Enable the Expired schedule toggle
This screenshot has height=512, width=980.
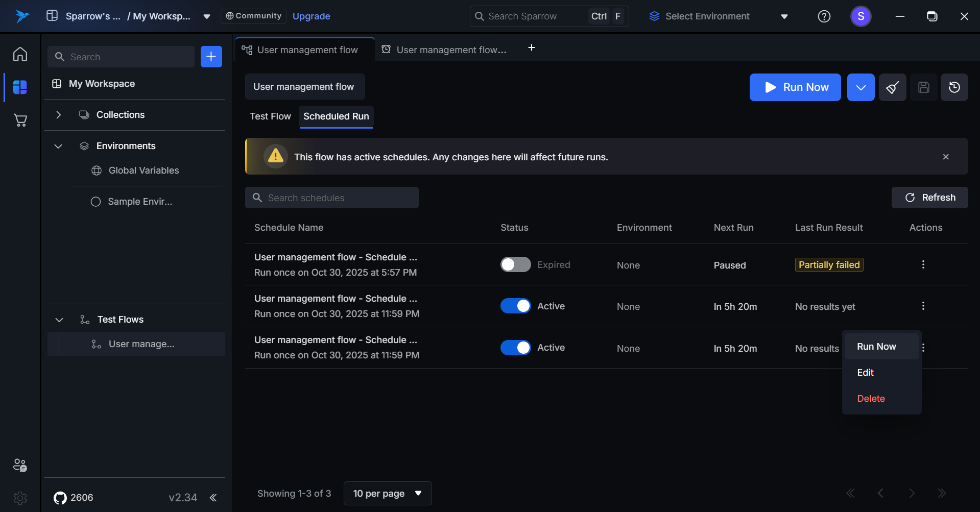pos(515,264)
